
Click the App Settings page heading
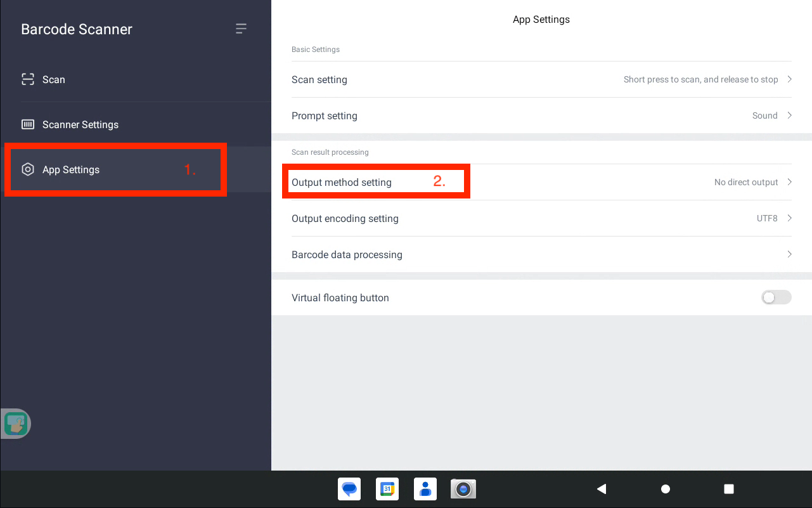[x=541, y=20]
